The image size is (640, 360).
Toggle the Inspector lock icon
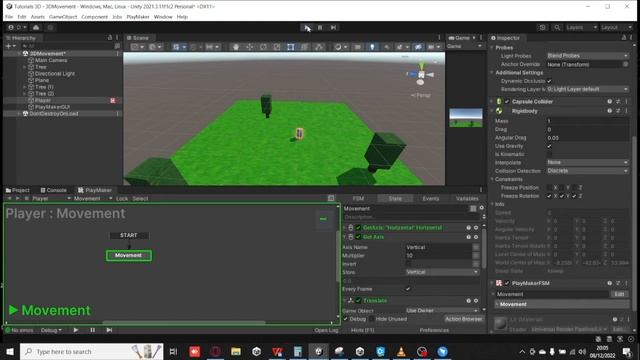tap(624, 38)
